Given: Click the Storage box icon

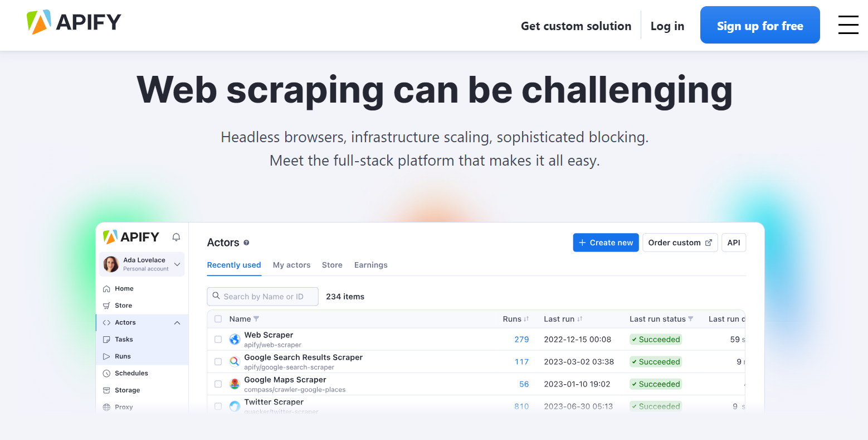Looking at the screenshot, I should [x=106, y=390].
